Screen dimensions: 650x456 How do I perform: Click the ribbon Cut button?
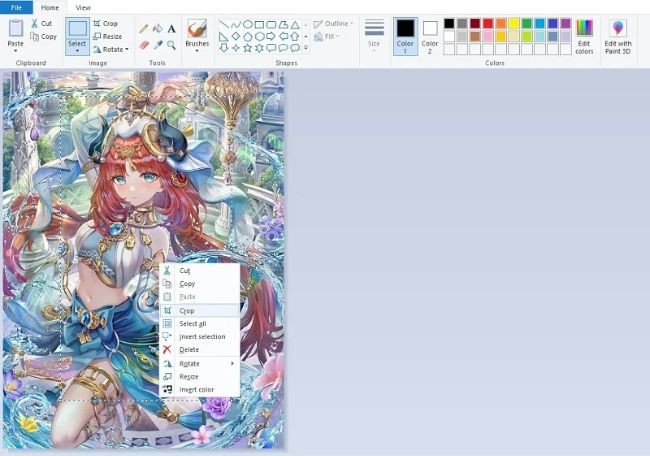coord(41,23)
